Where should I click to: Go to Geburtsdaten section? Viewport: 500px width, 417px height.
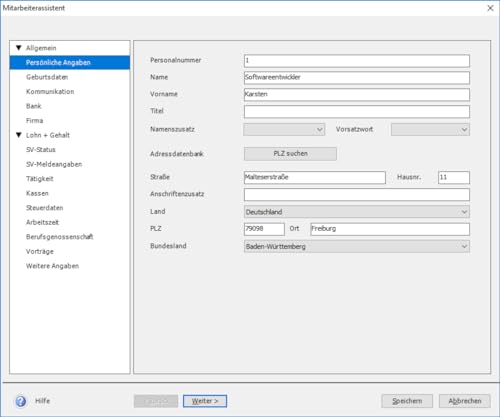tap(47, 77)
